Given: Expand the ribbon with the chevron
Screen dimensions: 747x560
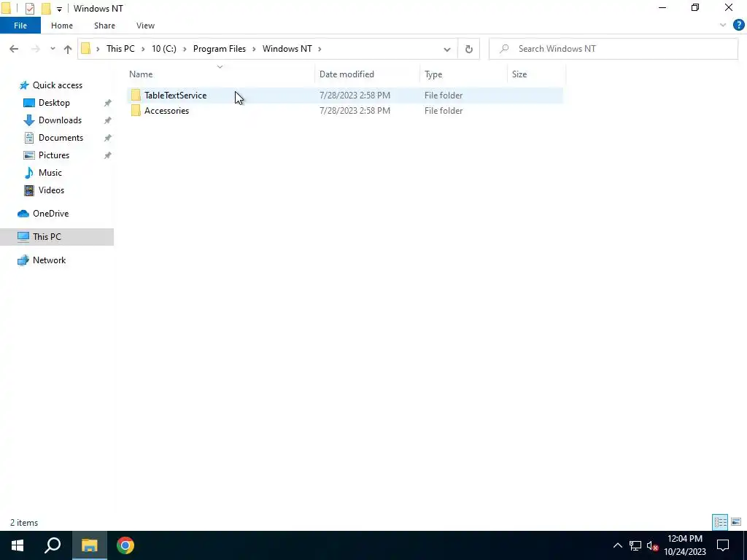Looking at the screenshot, I should pyautogui.click(x=723, y=26).
